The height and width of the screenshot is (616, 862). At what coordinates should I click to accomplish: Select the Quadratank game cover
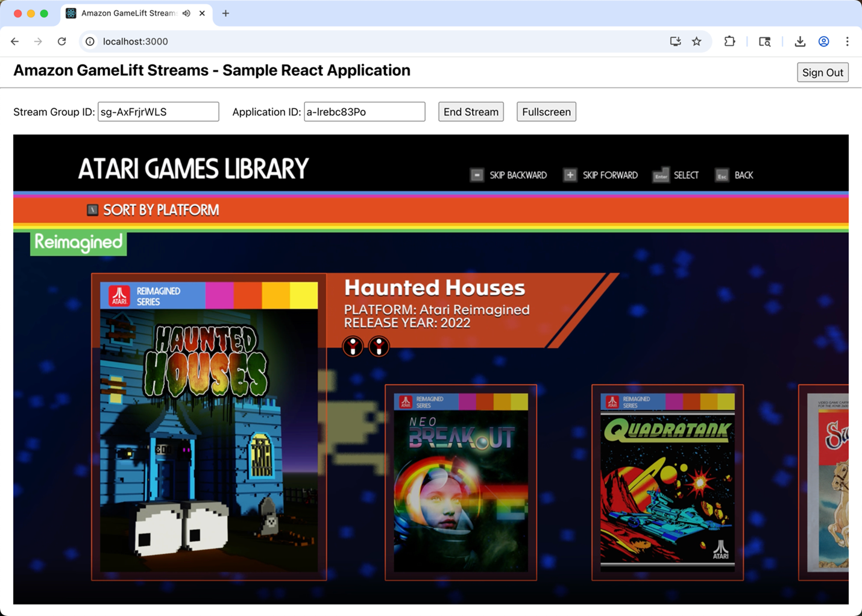[667, 483]
